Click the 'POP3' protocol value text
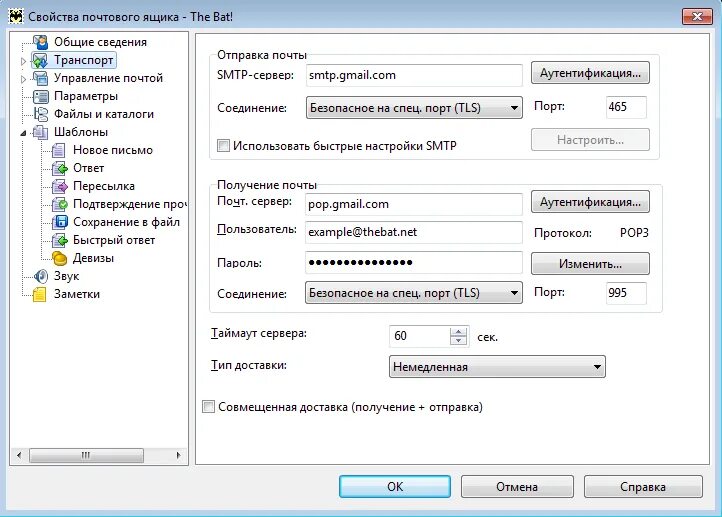 click(x=634, y=232)
